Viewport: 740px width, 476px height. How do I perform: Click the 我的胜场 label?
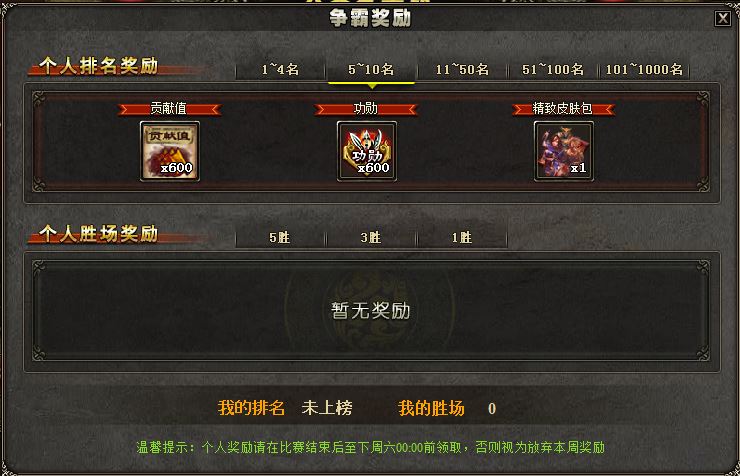pyautogui.click(x=431, y=408)
